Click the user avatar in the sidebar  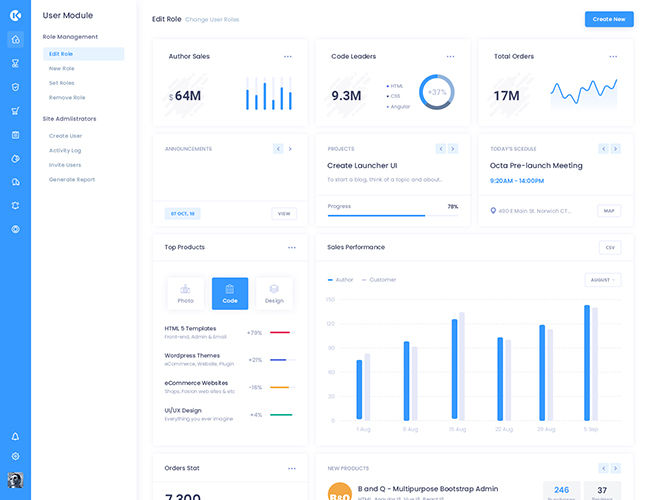pyautogui.click(x=15, y=480)
